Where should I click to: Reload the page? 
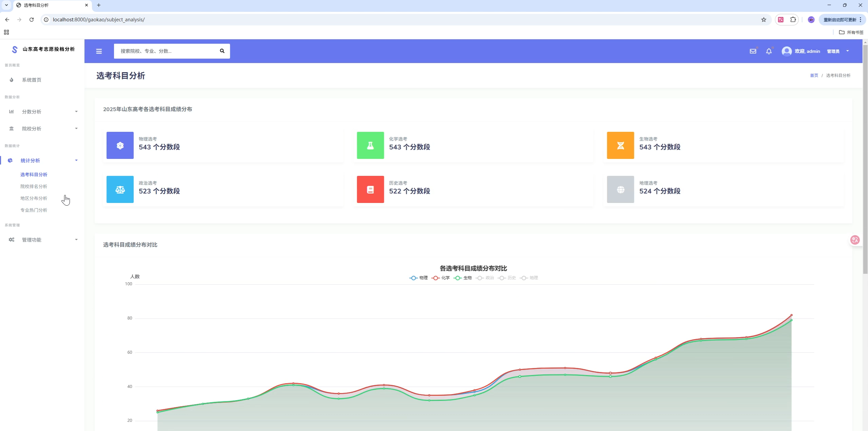click(32, 20)
